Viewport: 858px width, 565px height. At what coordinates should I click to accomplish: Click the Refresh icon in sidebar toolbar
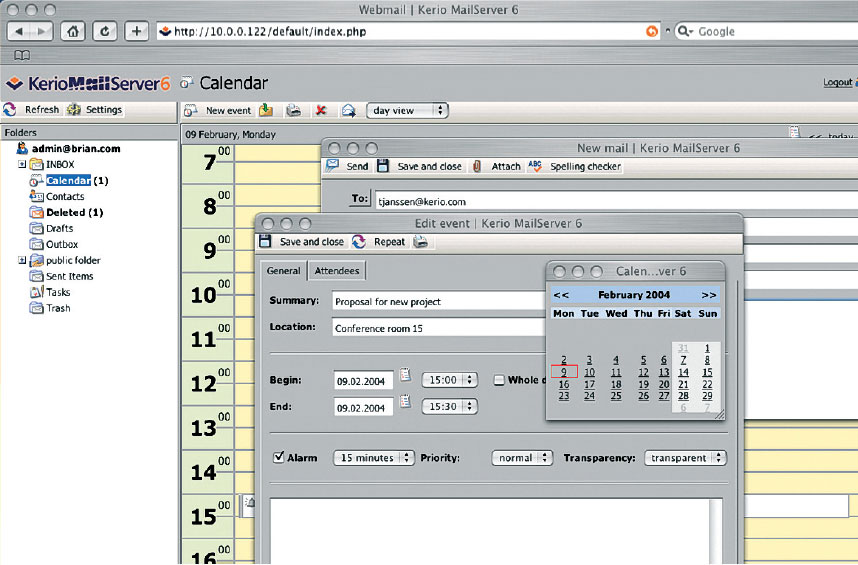coord(10,110)
